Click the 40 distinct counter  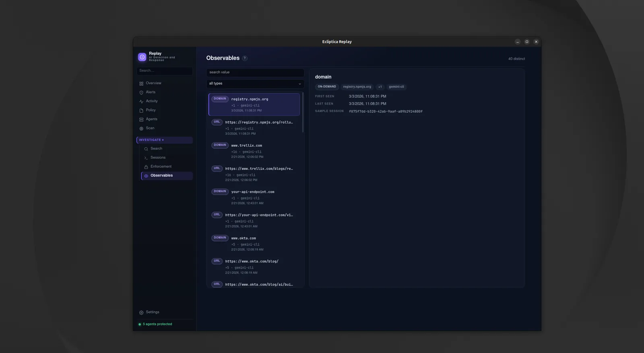(516, 59)
